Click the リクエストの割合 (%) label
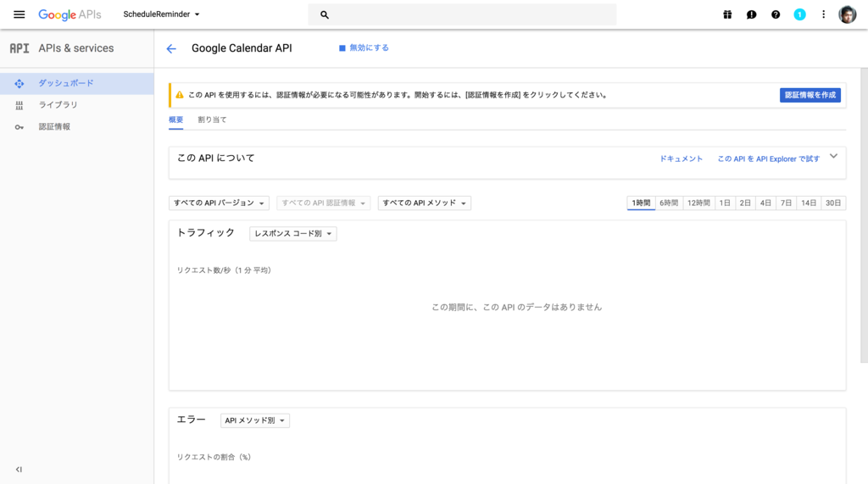Viewport: 868px width, 484px height. click(214, 457)
